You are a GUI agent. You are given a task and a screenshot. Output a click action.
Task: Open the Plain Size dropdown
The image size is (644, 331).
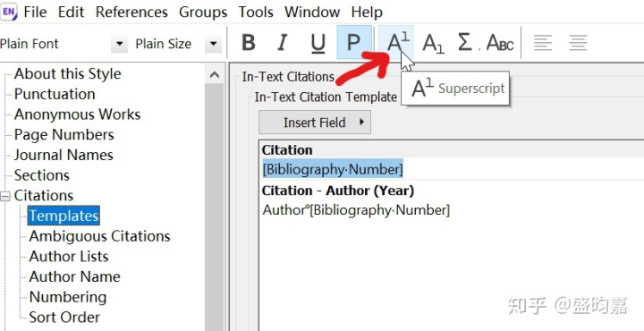[213, 44]
